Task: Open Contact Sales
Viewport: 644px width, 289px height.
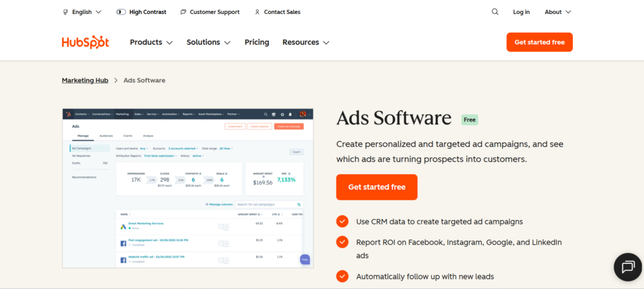Action: point(277,12)
